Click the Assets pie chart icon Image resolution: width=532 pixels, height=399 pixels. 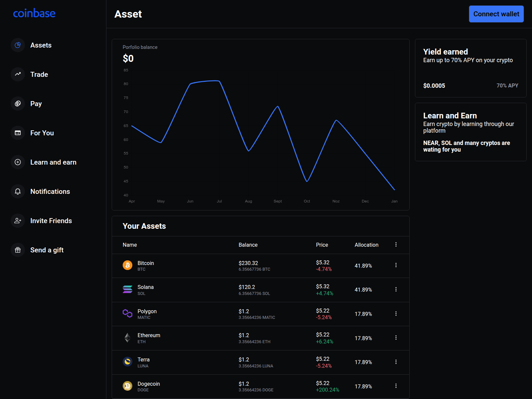(18, 45)
